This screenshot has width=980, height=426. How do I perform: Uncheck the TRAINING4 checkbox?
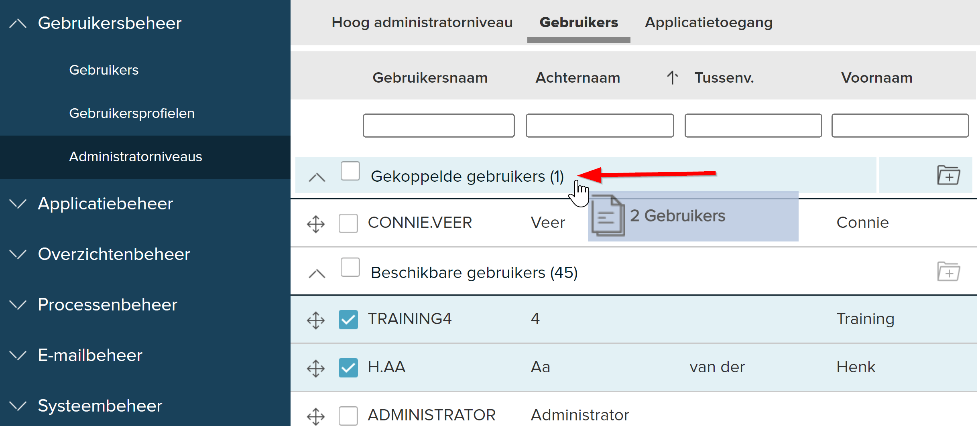click(x=348, y=319)
